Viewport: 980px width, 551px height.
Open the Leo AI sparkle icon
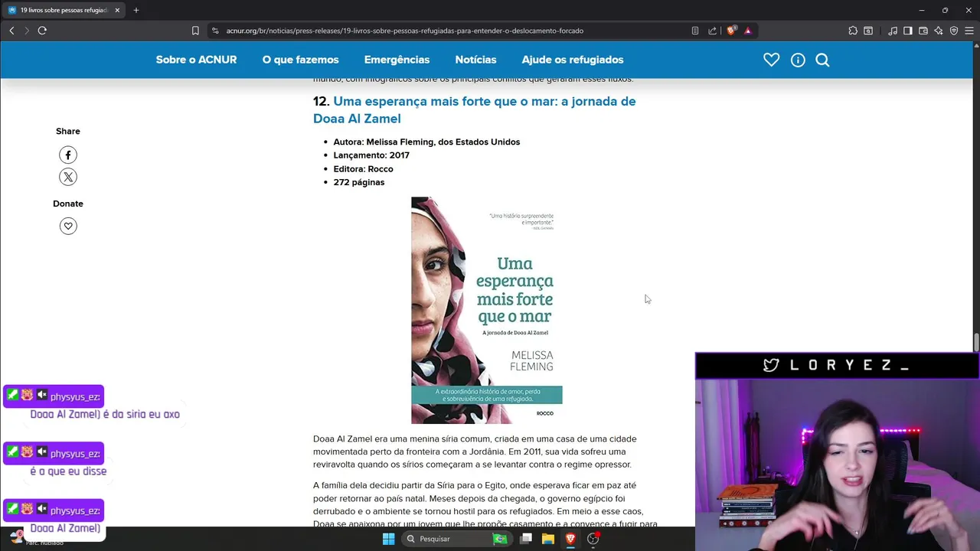point(939,31)
